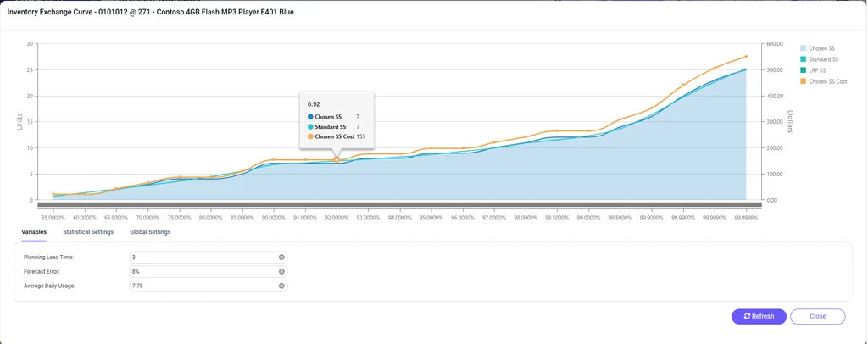Click the 91.0000% axis label

coord(305,218)
